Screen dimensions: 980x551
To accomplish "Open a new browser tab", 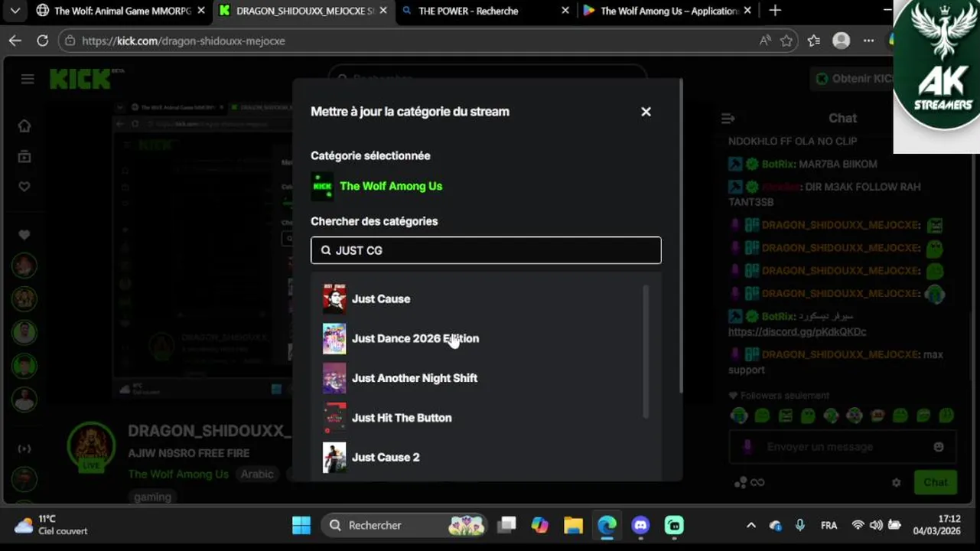I will pos(775,11).
